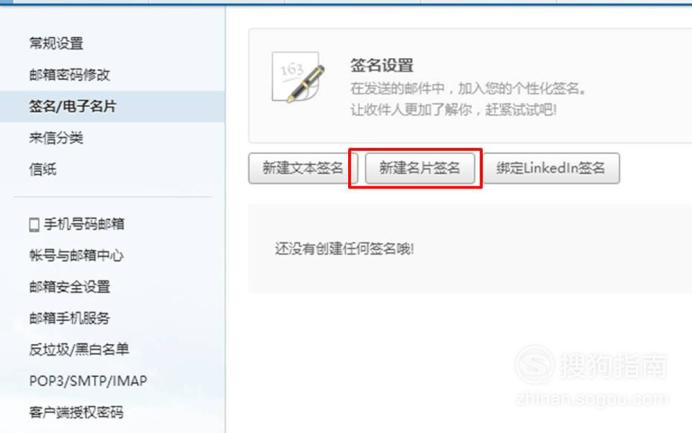Select 签名/电子名片 in the sidebar
Image resolution: width=692 pixels, height=433 pixels.
click(x=73, y=106)
